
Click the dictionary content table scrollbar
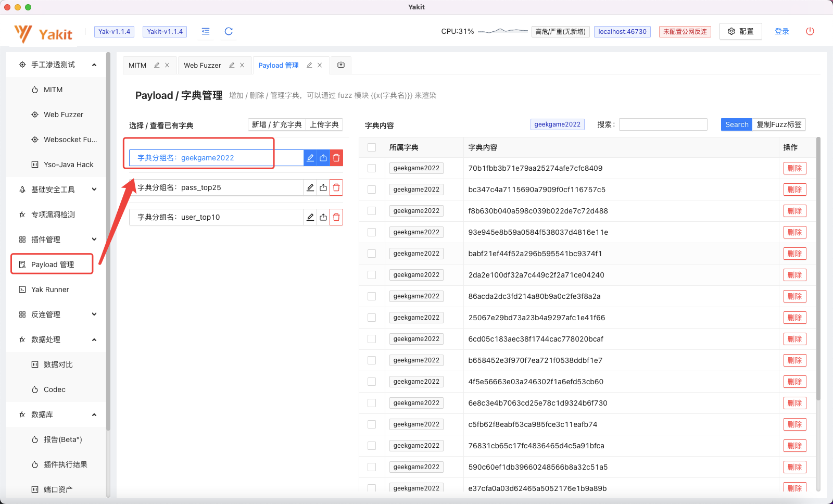[818, 268]
